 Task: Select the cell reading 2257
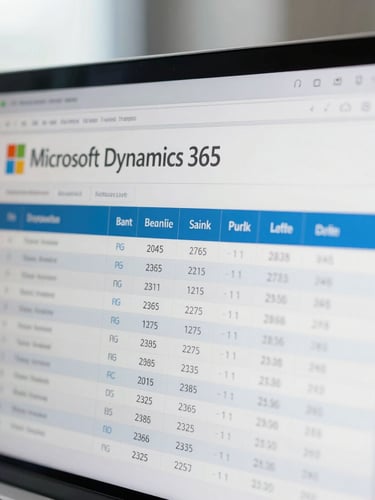183,466
